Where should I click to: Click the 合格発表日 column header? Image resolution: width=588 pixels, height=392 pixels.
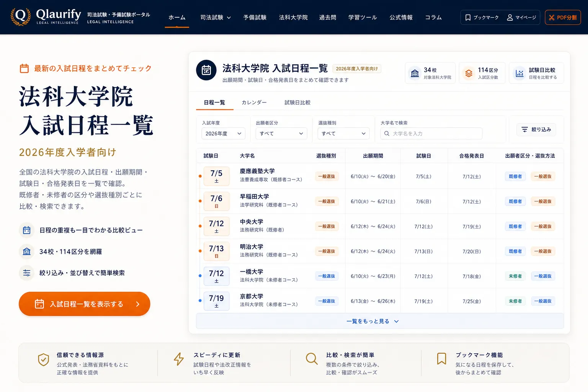(472, 156)
